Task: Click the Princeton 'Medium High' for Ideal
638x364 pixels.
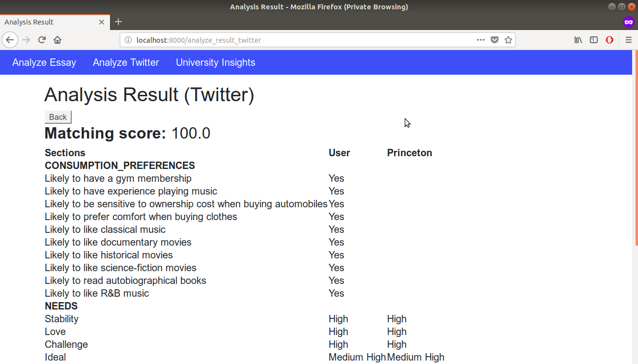Action: coord(416,357)
